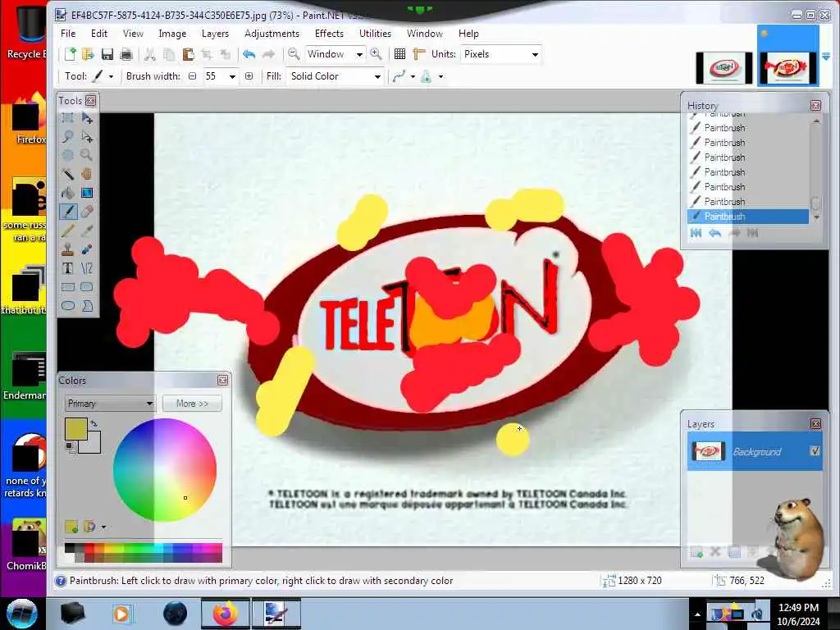
Task: Reset colors to black and white
Action: pos(70,446)
